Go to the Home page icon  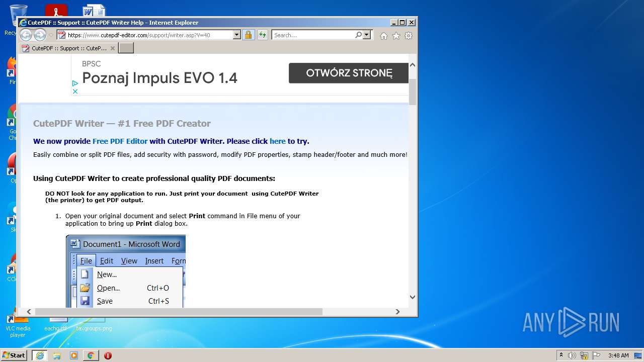tap(384, 36)
